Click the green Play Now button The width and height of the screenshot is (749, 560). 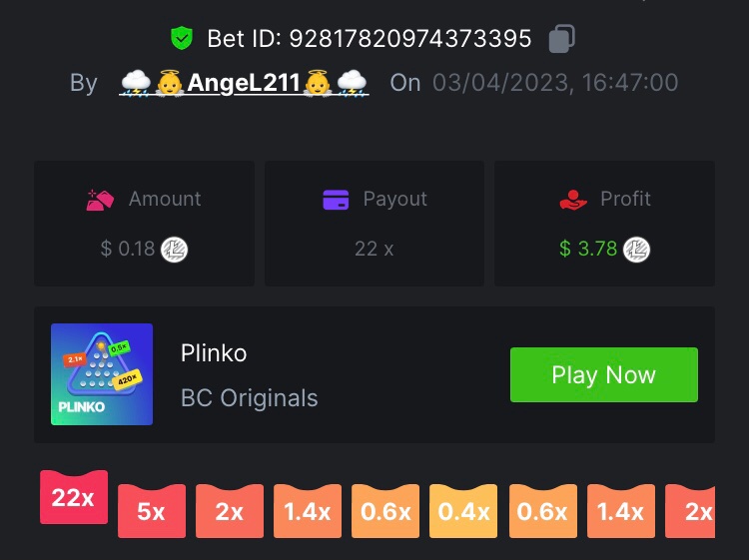tap(604, 374)
